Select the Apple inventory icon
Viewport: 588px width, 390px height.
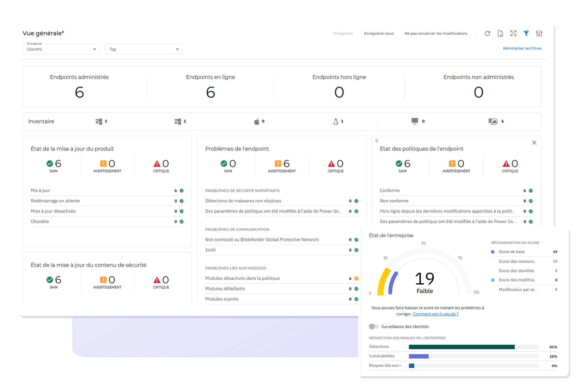256,121
